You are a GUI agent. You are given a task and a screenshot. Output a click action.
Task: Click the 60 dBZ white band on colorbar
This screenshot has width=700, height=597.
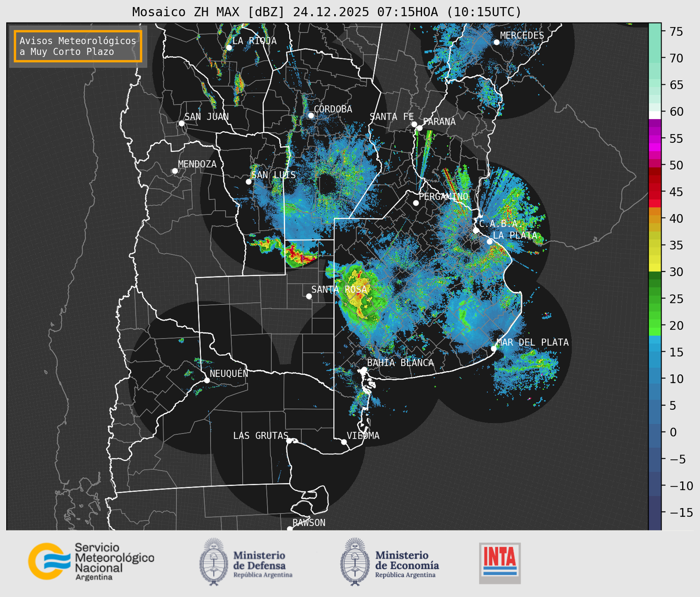pyautogui.click(x=655, y=115)
